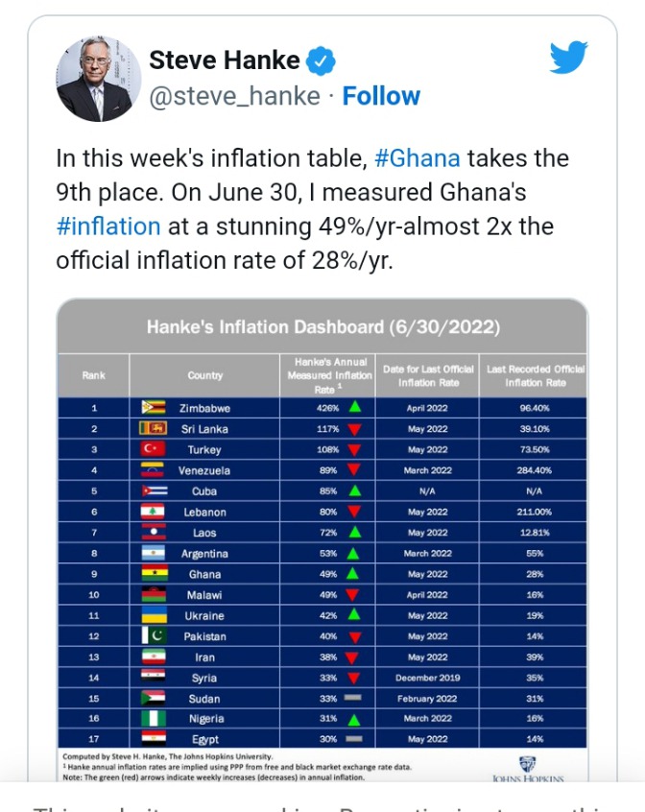Open the #inflation hashtag link
645x812 pixels.
[108, 227]
